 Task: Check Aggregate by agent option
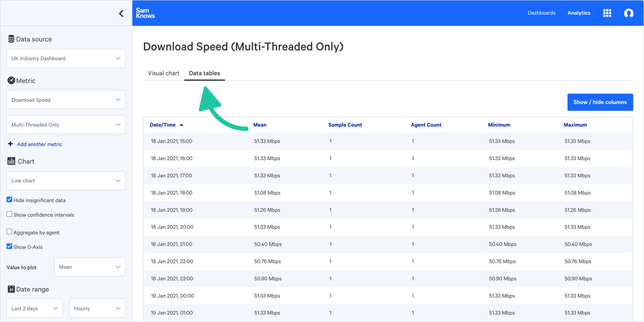pyautogui.click(x=9, y=232)
